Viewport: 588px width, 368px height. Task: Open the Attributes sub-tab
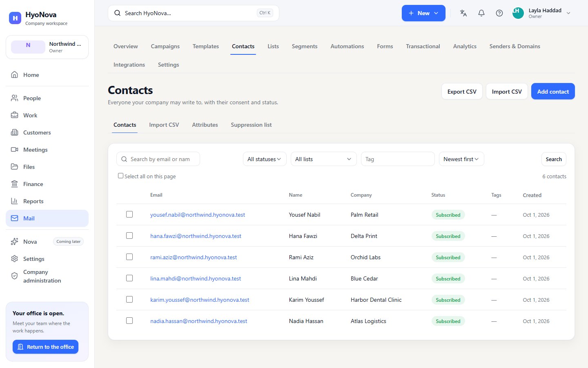click(x=205, y=125)
